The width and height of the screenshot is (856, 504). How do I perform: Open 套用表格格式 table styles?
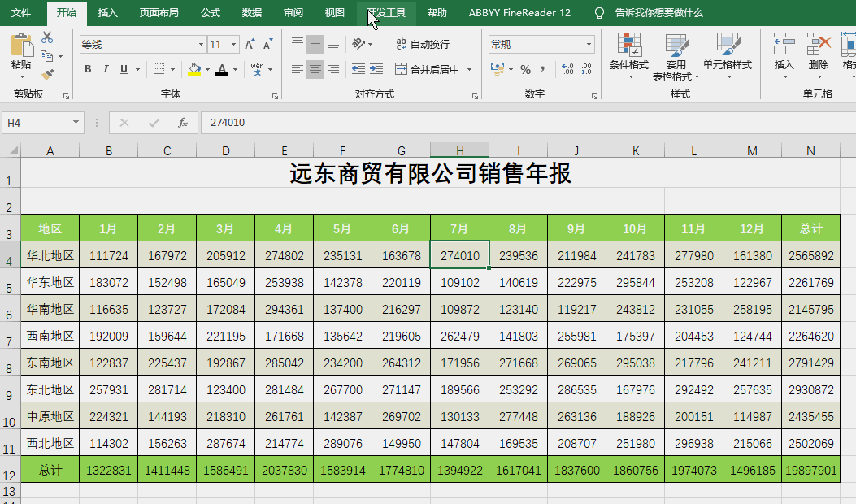click(x=676, y=57)
